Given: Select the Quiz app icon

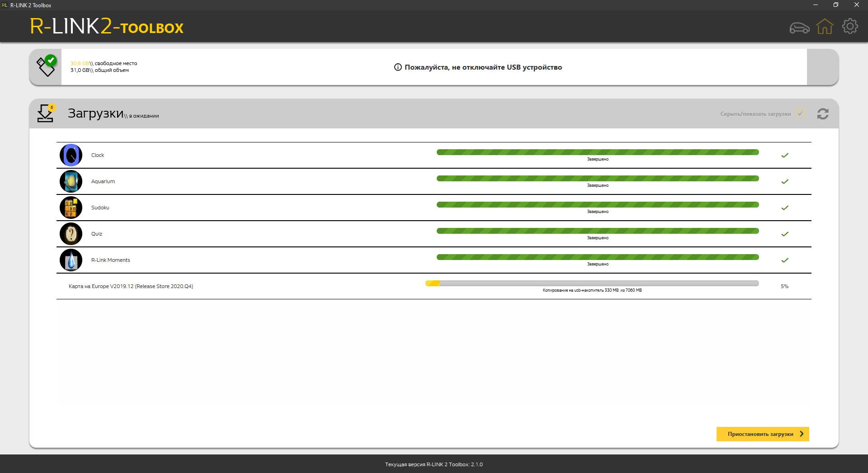Looking at the screenshot, I should [x=71, y=234].
